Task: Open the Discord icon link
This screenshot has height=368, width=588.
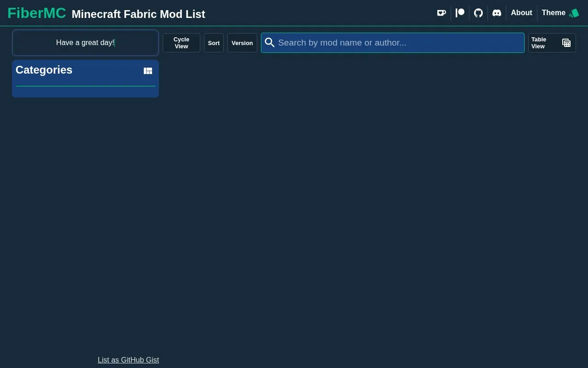Action: click(x=497, y=13)
